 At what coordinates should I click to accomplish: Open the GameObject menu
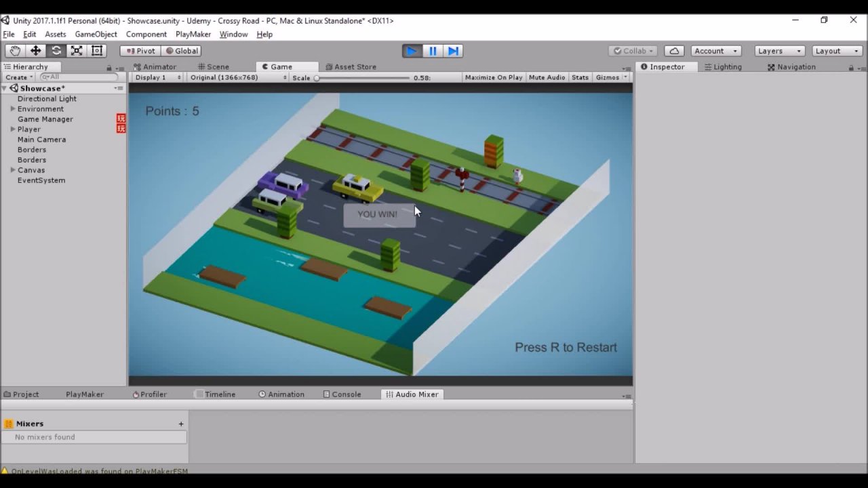[96, 35]
